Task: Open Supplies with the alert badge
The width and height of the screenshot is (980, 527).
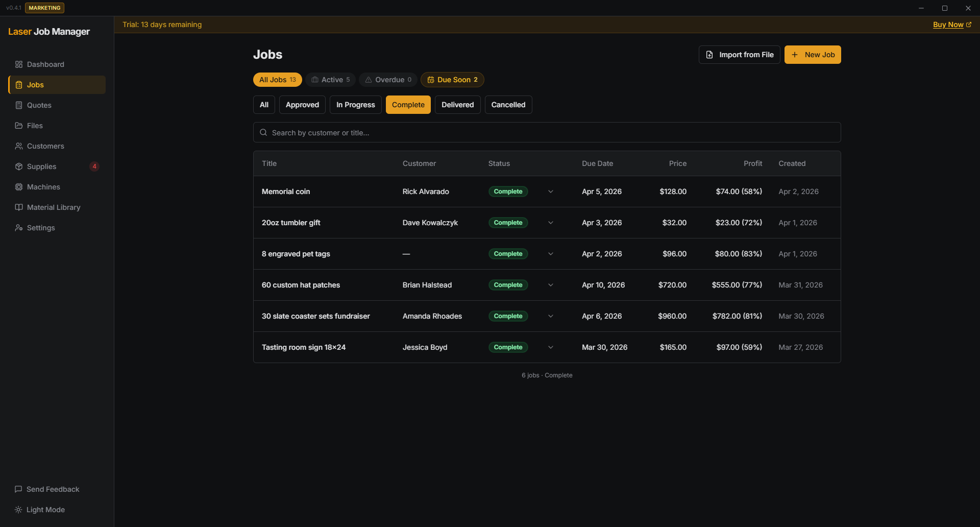Action: coord(41,166)
